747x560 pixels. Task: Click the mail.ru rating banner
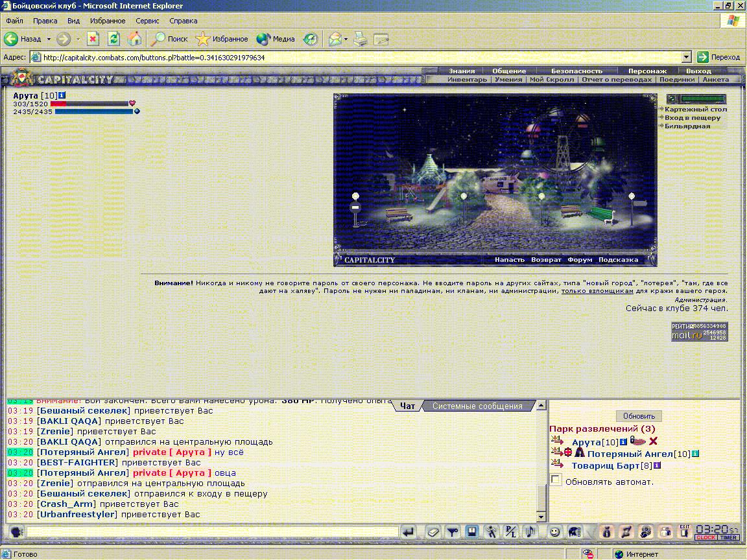pos(699,331)
